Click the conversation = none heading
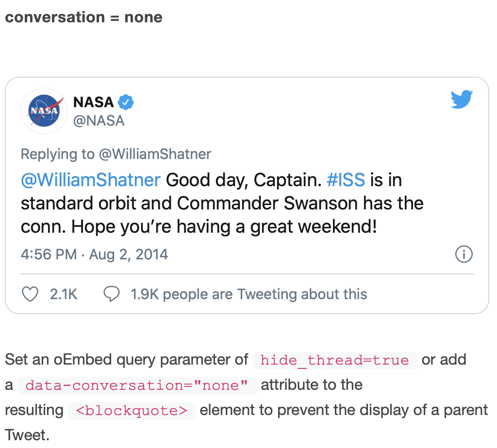 click(x=83, y=17)
